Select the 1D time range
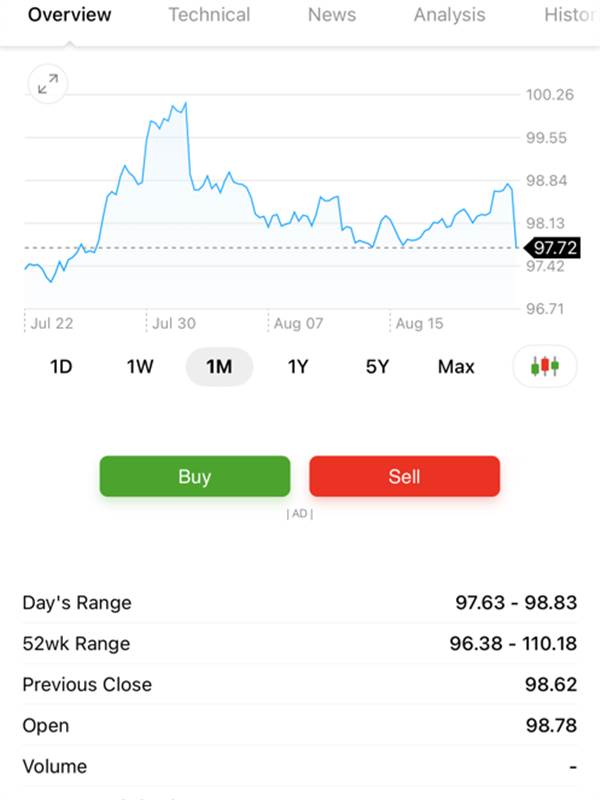 (61, 366)
